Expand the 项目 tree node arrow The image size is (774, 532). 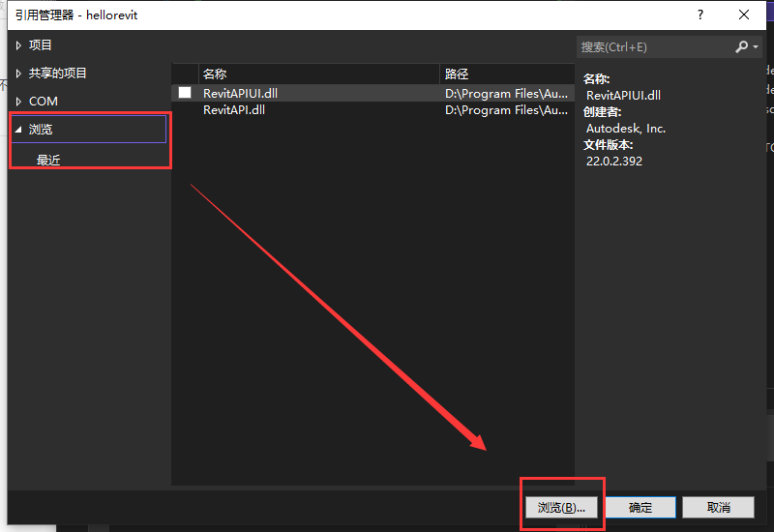click(18, 45)
